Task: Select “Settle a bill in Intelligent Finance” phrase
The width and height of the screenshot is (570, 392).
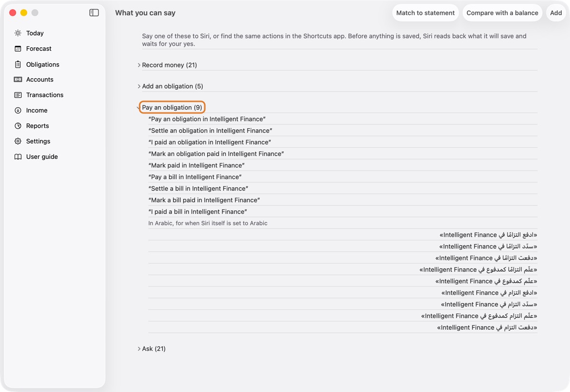Action: pyautogui.click(x=198, y=189)
